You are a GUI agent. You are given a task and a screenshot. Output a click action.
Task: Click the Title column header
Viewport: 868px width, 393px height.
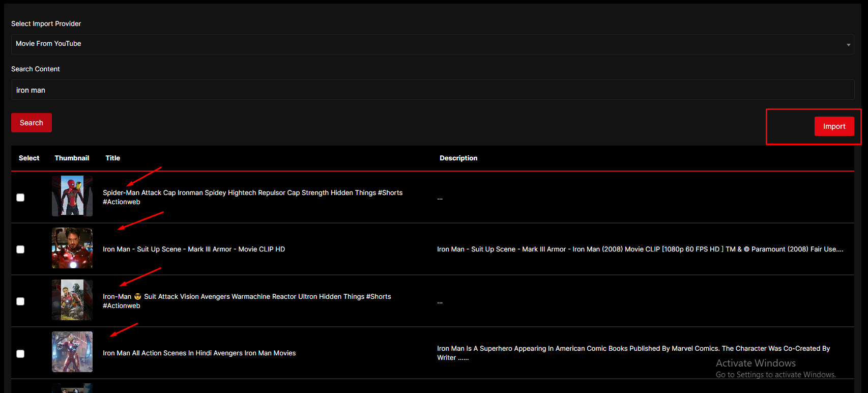click(x=113, y=158)
